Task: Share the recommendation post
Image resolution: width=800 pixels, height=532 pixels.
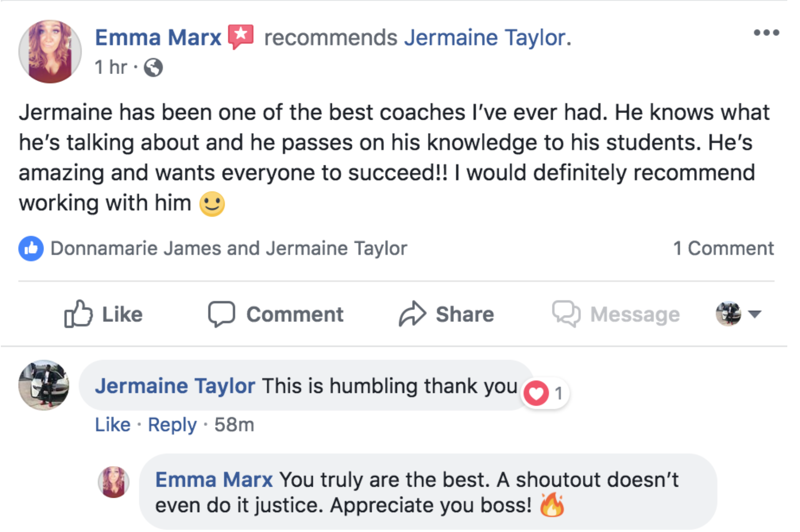Action: 447,314
